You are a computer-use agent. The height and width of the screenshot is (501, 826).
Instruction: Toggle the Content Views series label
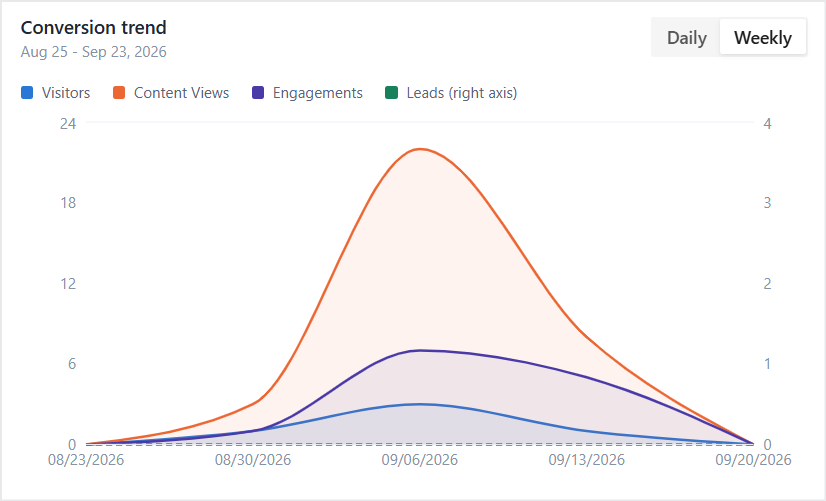pos(181,93)
